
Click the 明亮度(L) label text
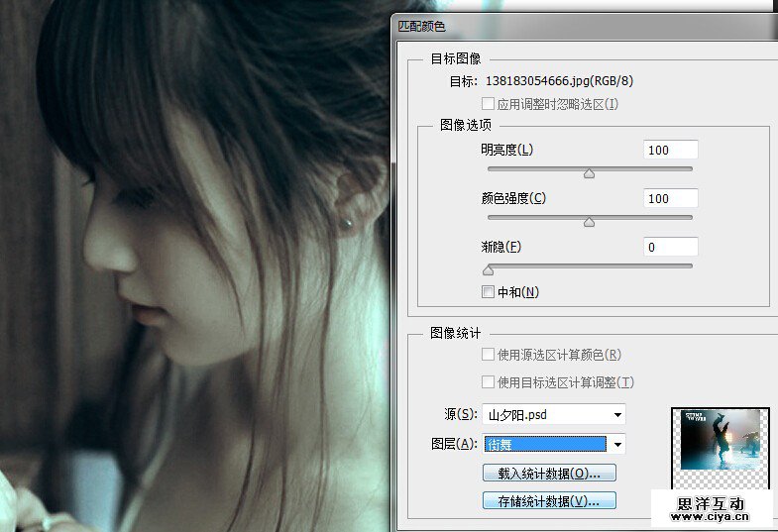(506, 151)
